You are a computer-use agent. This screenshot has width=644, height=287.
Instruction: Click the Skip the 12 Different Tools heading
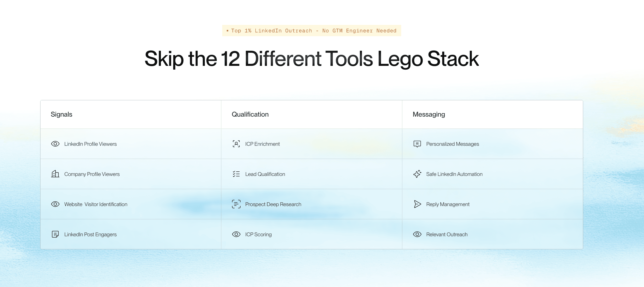[x=312, y=59]
